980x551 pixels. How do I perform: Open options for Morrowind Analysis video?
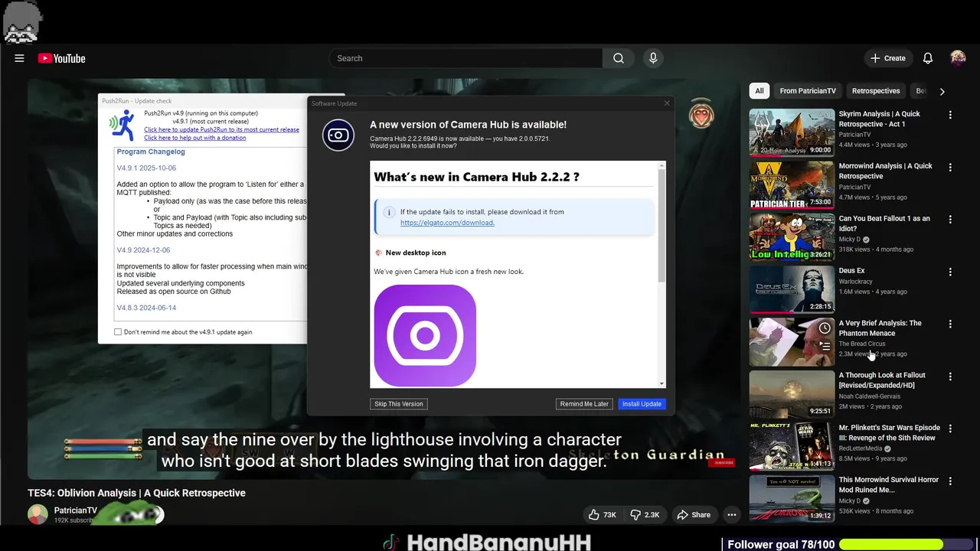[950, 167]
